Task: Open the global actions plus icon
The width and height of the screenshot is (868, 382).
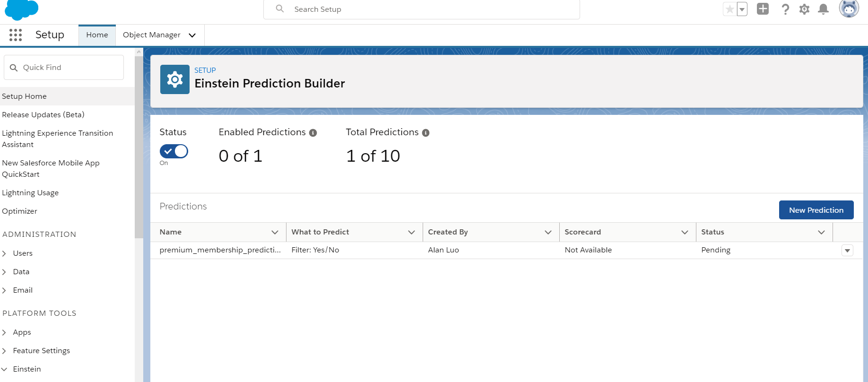Action: (763, 9)
